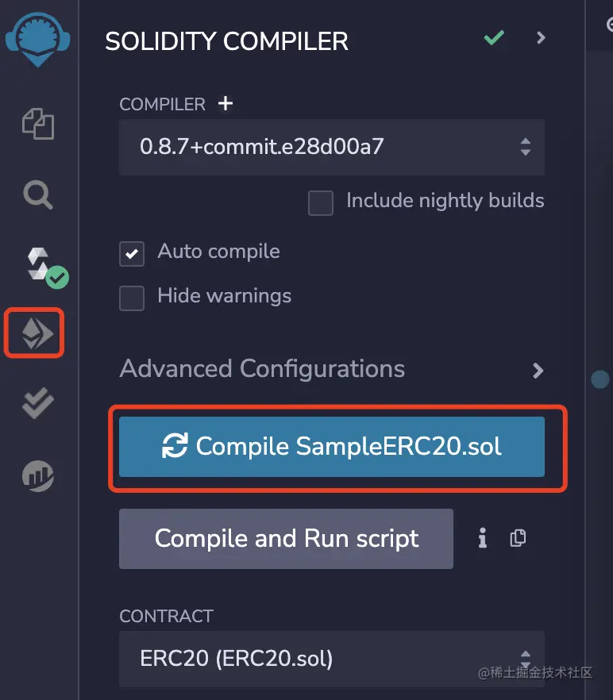Enable Include nightly builds checkbox

click(321, 203)
